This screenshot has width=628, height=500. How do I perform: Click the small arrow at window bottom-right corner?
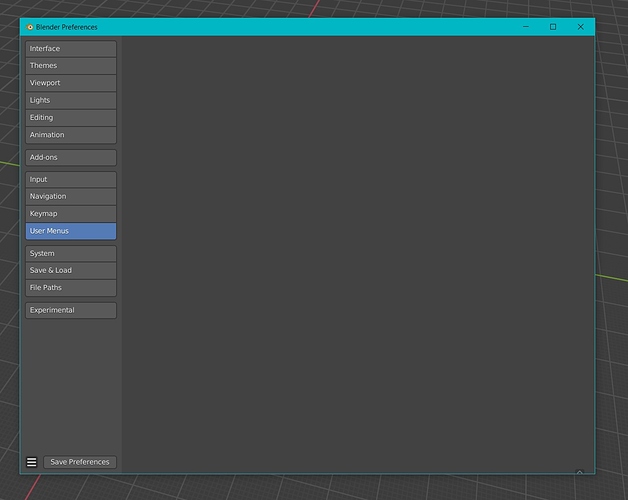pyautogui.click(x=579, y=472)
